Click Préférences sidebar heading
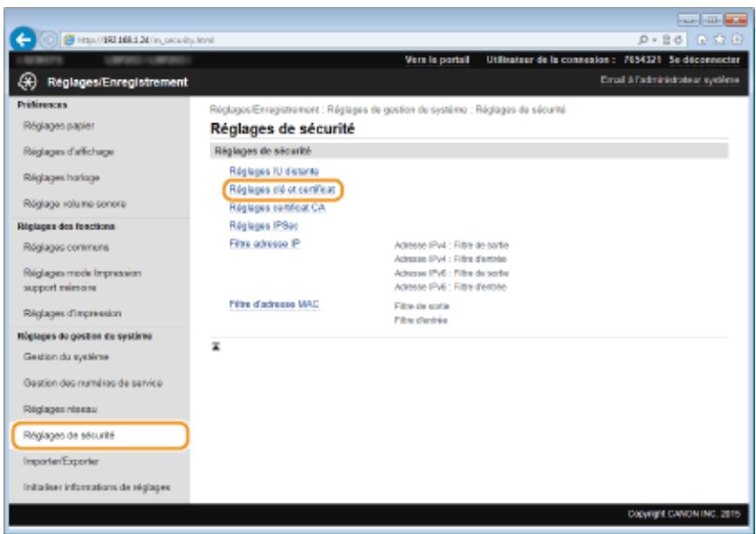This screenshot has width=756, height=534. point(43,104)
